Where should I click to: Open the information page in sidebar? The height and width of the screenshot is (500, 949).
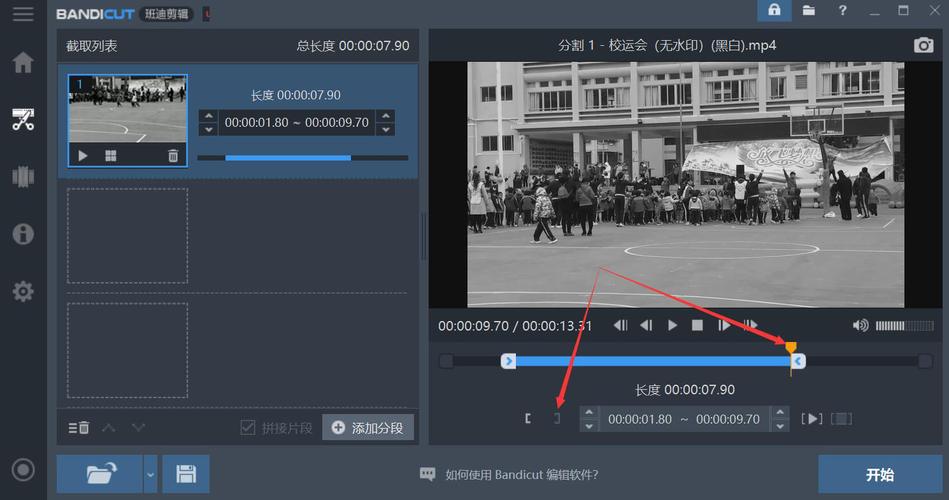point(23,234)
